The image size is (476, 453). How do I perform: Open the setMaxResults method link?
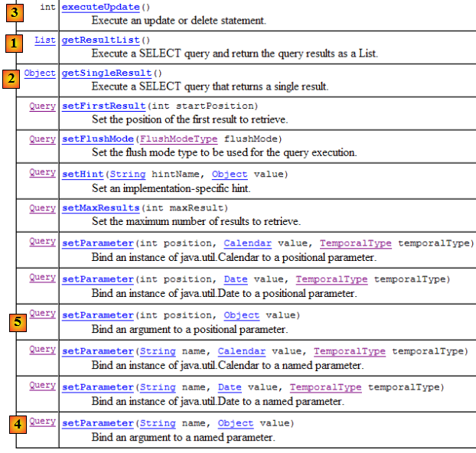100,207
